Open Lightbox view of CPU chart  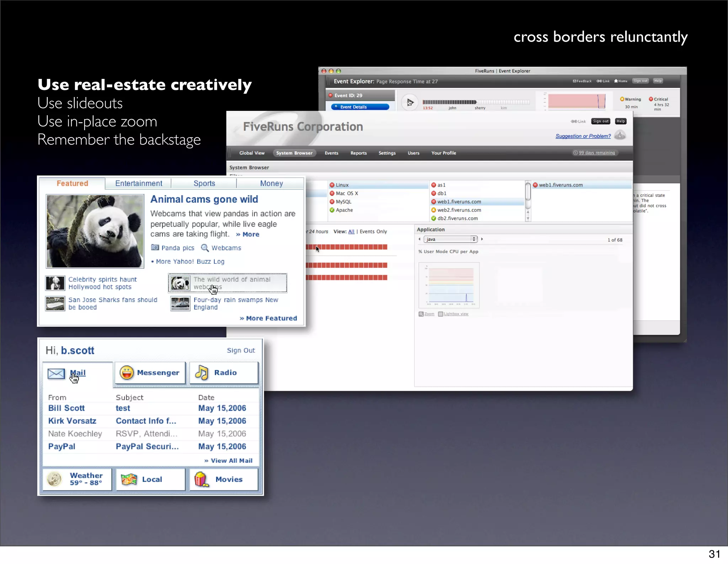coord(456,314)
